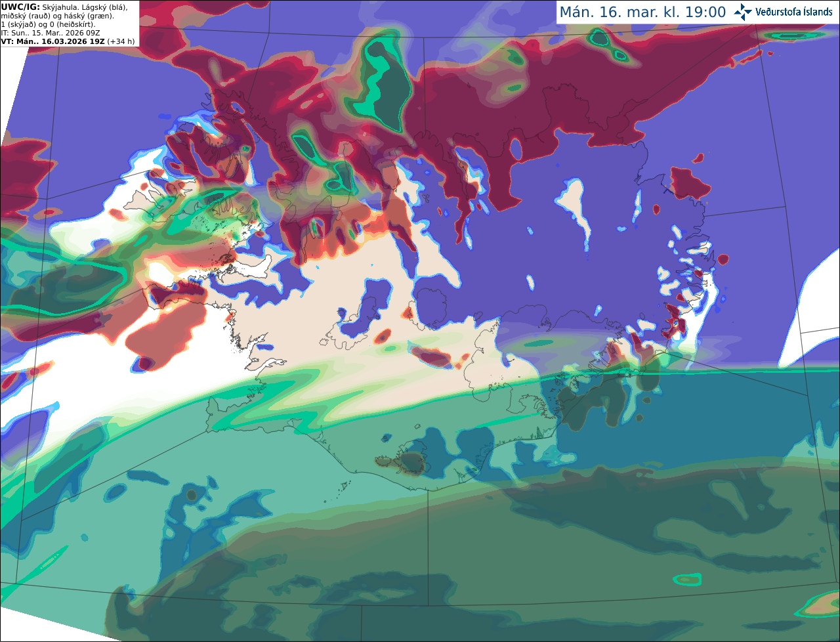Screen dimensions: 840x642
Task: Click the Veðurstofa Íslands logo emblem
Action: pos(743,12)
